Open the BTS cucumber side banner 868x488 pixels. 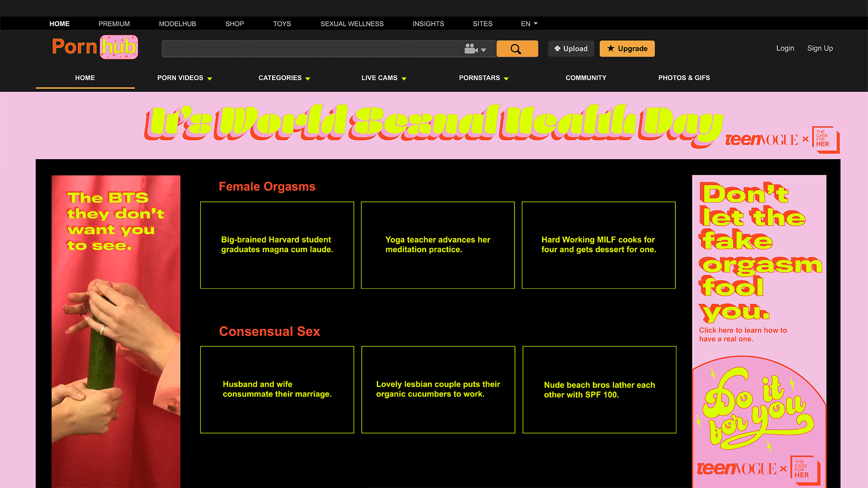point(116,332)
